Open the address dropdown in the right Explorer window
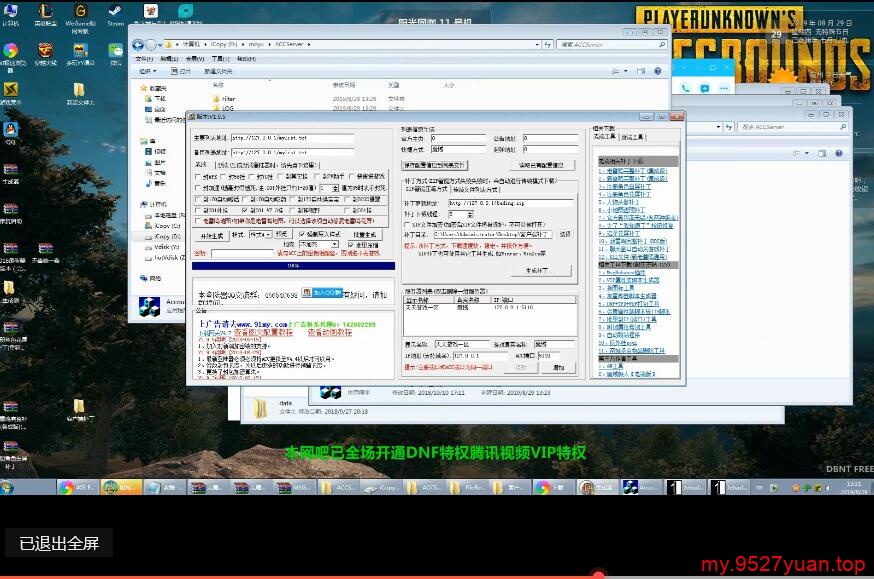 tap(718, 127)
